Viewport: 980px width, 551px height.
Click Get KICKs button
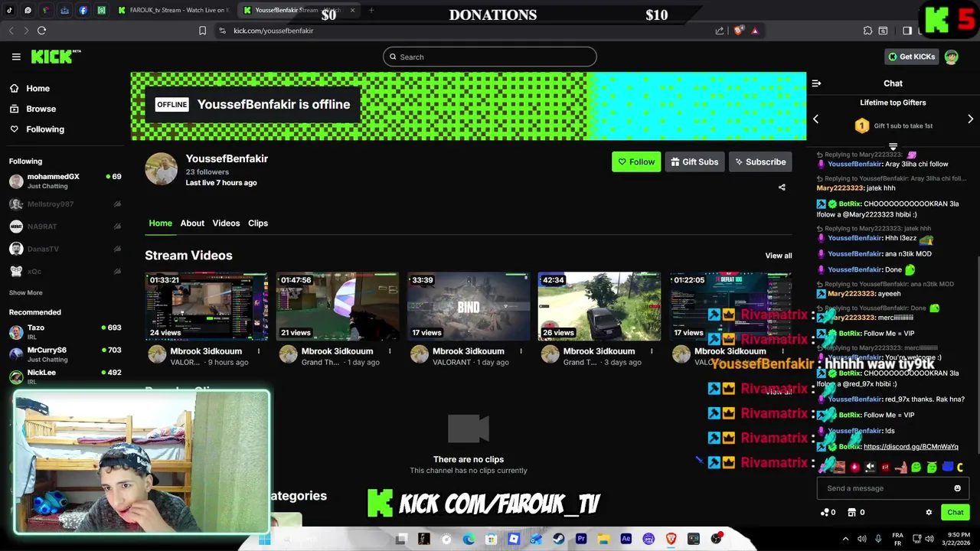pos(911,57)
